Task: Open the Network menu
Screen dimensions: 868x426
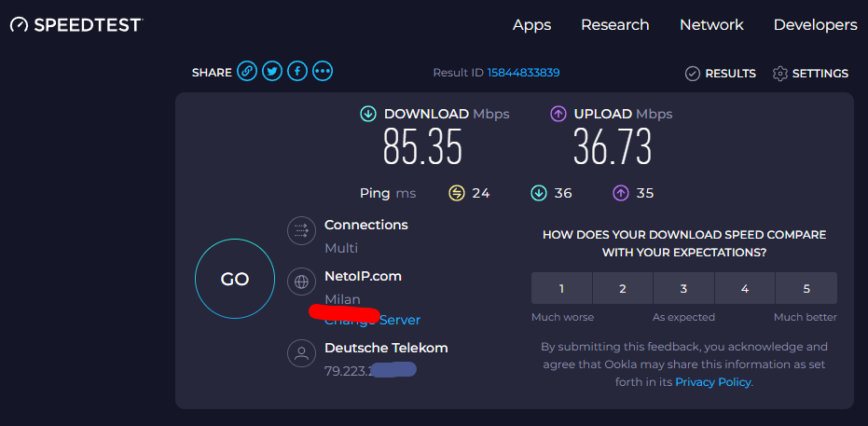Action: pos(712,25)
